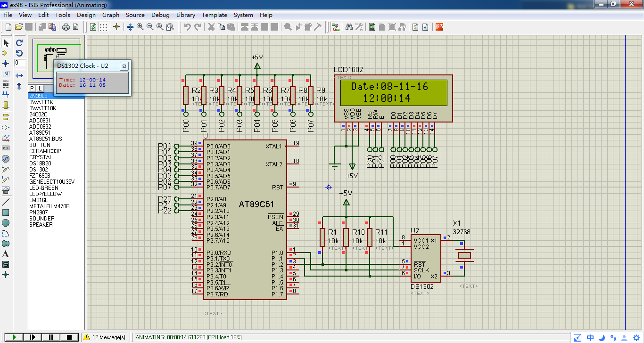Click the red ARES netlist icon
644x343 pixels.
[439, 27]
